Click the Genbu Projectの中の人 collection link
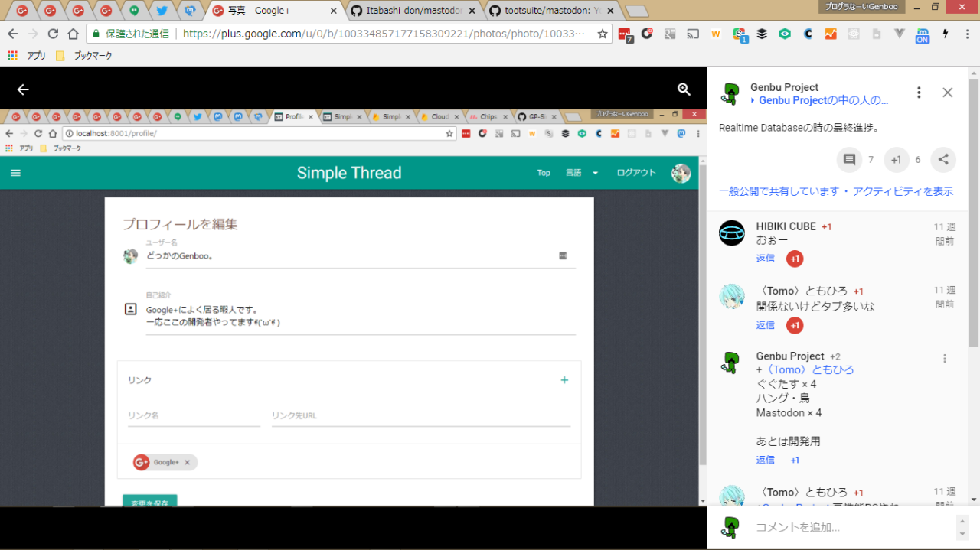The image size is (980, 550). [x=824, y=100]
